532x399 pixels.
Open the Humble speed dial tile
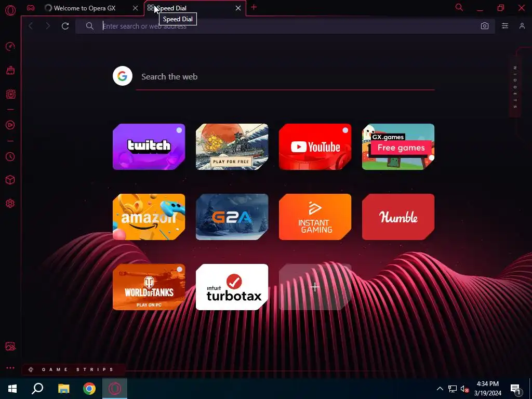398,217
